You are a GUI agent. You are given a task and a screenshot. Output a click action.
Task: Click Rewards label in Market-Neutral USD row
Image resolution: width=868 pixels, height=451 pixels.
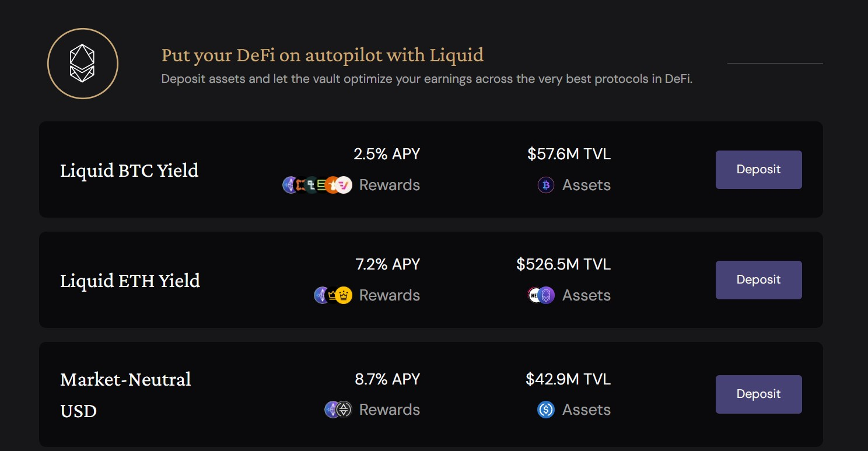tap(390, 410)
